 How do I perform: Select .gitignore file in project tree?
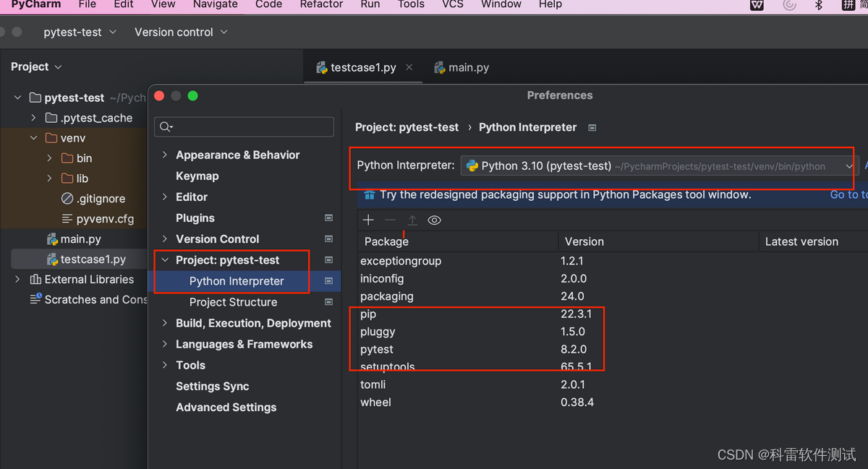coord(93,199)
